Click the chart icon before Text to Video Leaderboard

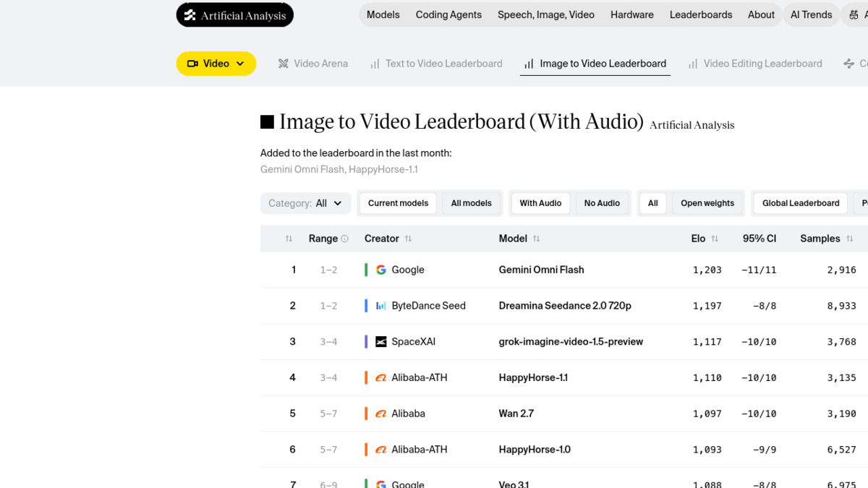coord(375,64)
